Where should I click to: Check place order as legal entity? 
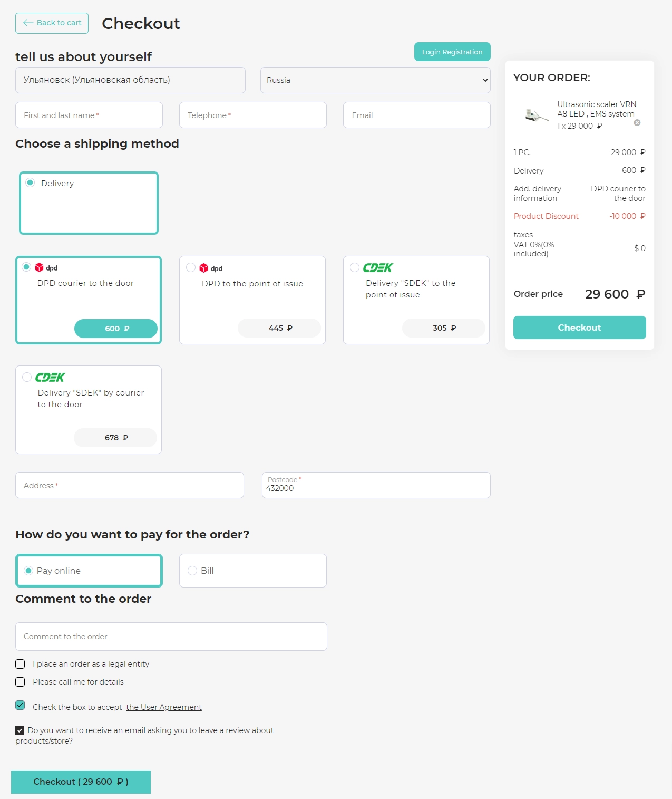(20, 664)
